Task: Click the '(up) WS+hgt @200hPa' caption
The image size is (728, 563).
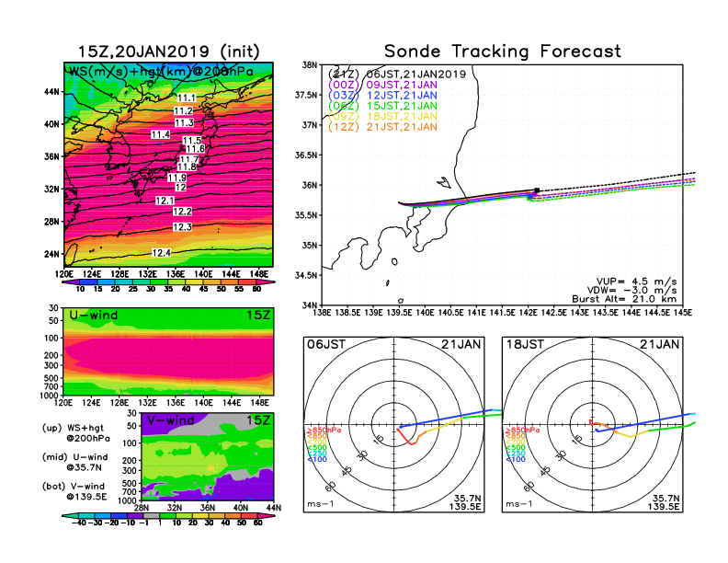Action: [x=76, y=432]
